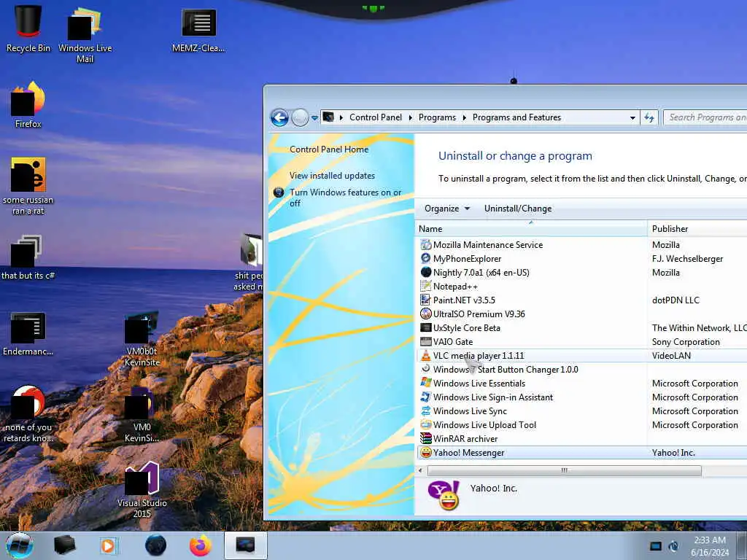The width and height of the screenshot is (747, 560).
Task: Select 'that but its c#' desktop icon
Action: click(x=28, y=257)
